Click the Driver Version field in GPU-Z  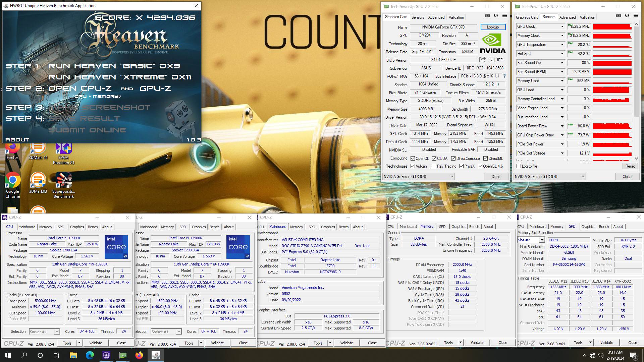(457, 117)
